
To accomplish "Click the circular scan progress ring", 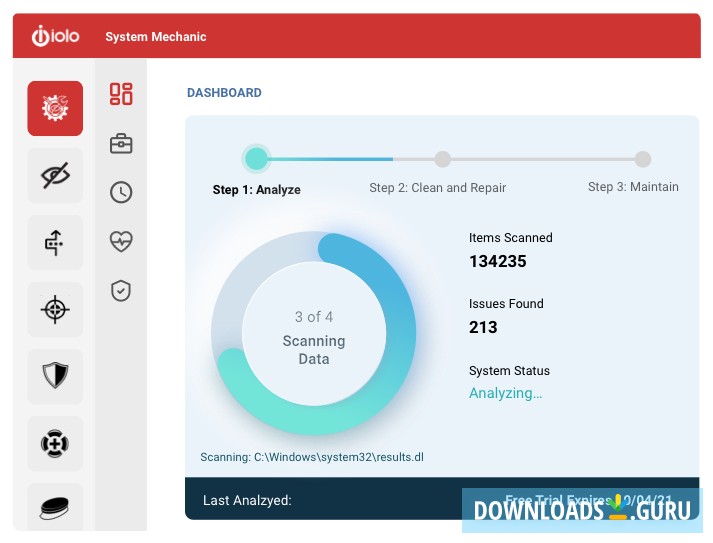I will click(x=314, y=333).
